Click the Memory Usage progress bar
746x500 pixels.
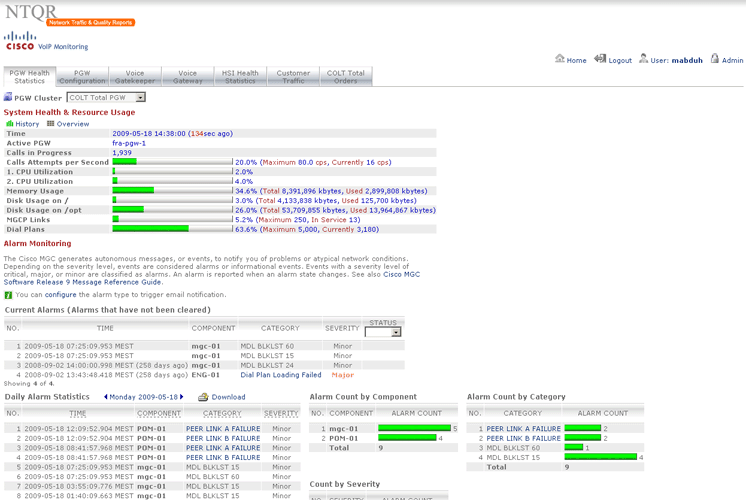coord(172,190)
